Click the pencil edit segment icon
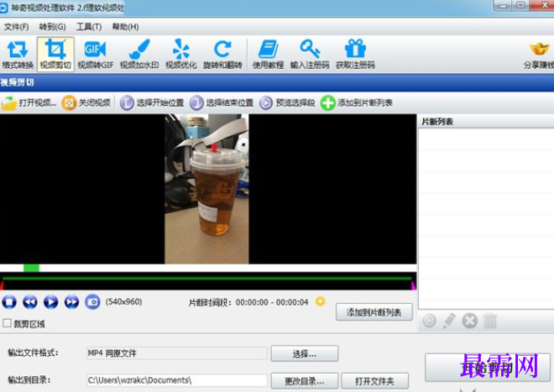 tap(449, 321)
